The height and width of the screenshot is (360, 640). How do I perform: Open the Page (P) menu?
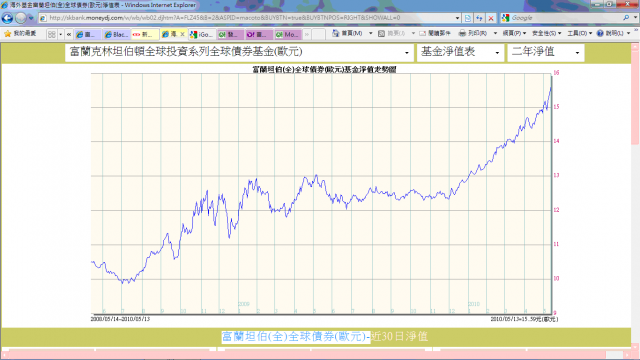514,33
